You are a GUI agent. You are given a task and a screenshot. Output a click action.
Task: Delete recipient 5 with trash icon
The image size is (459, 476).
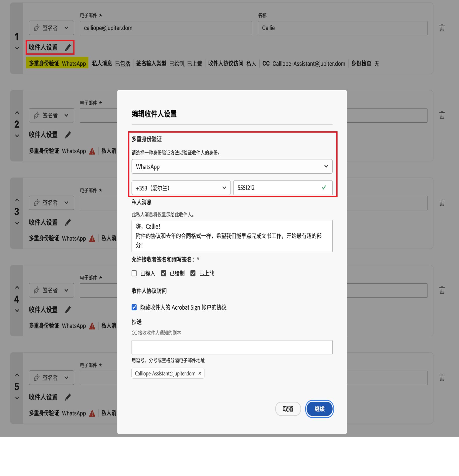click(x=442, y=377)
